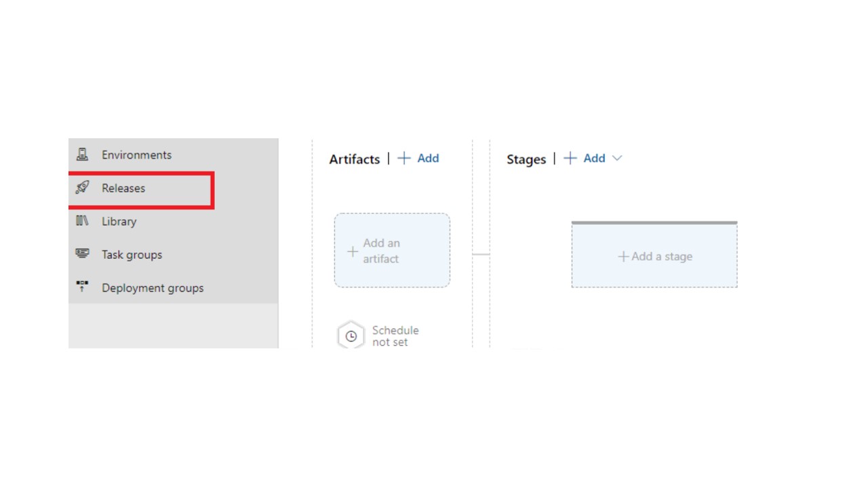Click the Library books icon

tap(82, 221)
